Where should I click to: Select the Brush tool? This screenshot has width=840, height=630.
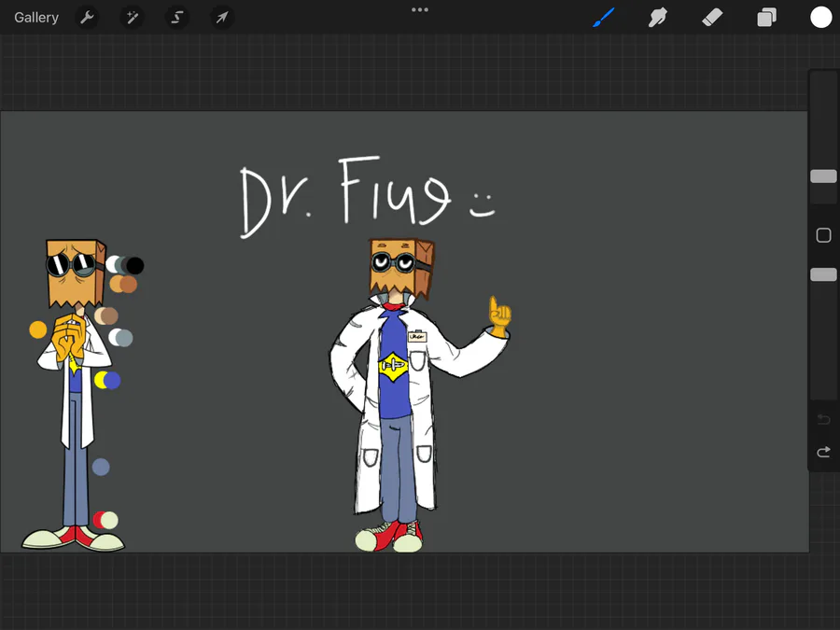point(604,17)
